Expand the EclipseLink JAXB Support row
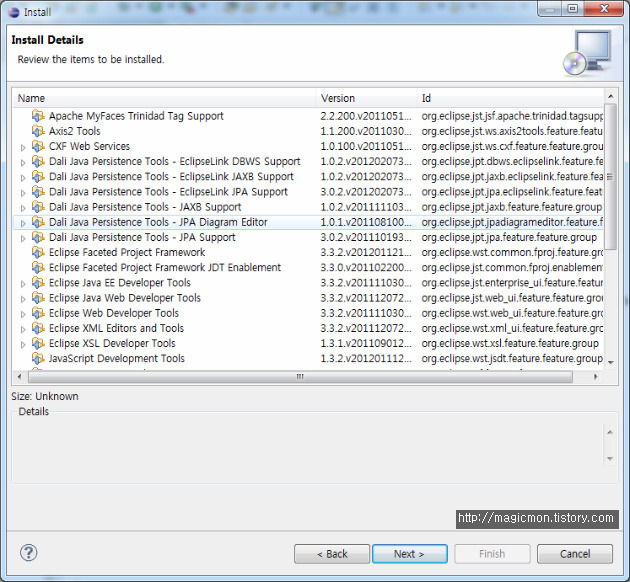Screen dimensions: 630x582 23,178
